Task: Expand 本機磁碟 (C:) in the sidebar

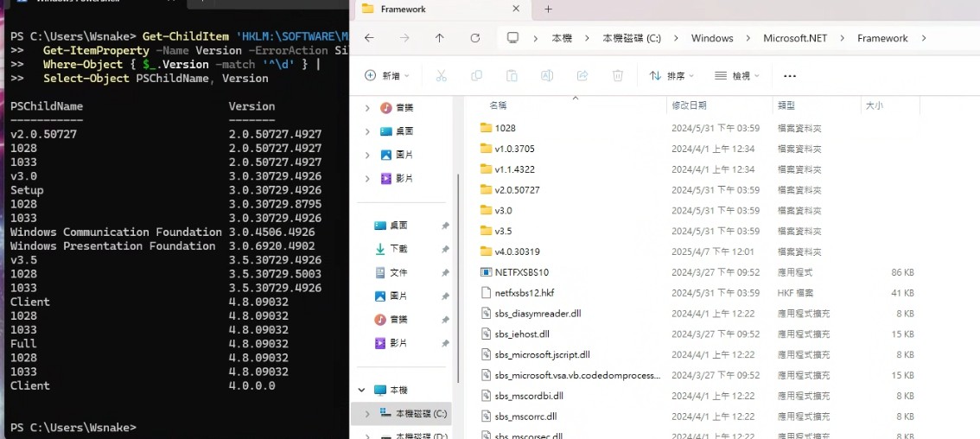Action: (x=367, y=413)
